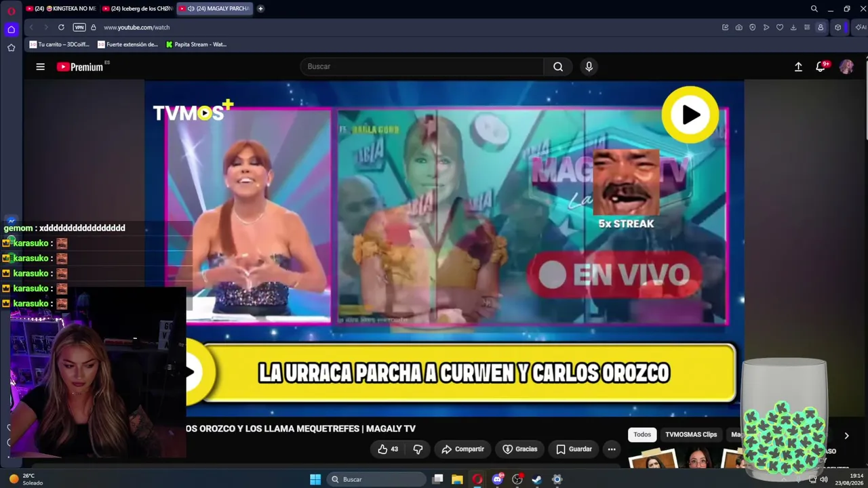Go back to the previous page
This screenshot has height=488, width=868.
[x=31, y=27]
